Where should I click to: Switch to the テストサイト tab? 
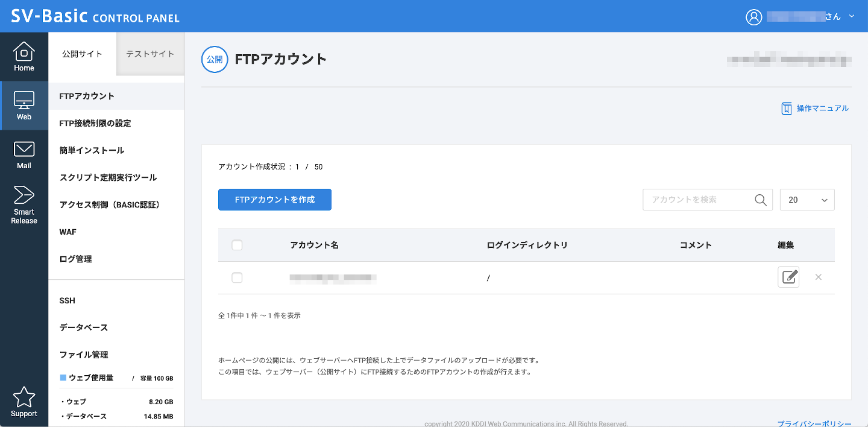[149, 54]
